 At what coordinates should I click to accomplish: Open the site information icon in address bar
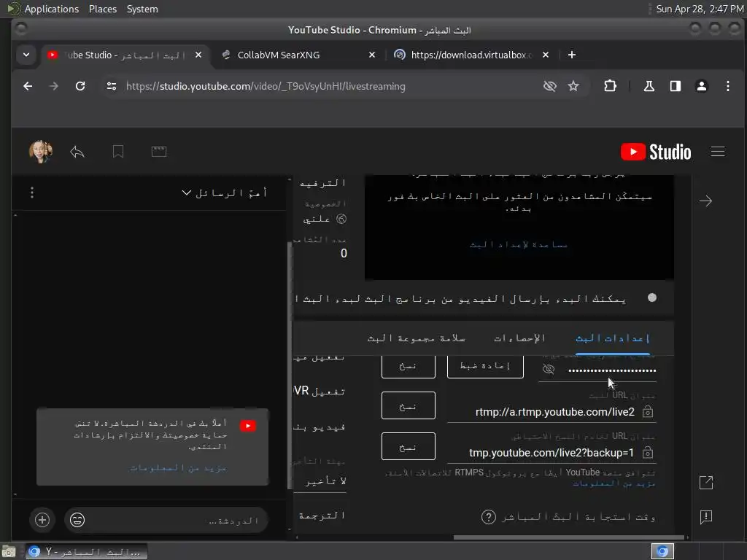(x=112, y=86)
